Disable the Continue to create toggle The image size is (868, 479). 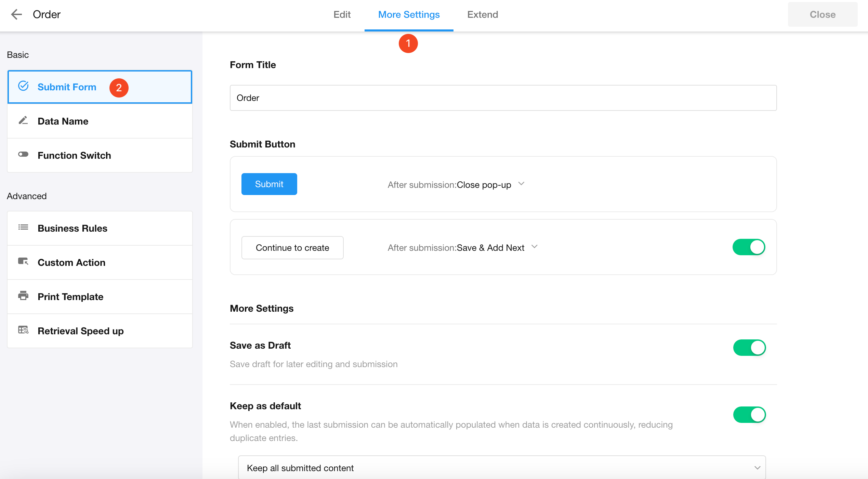[x=749, y=247]
